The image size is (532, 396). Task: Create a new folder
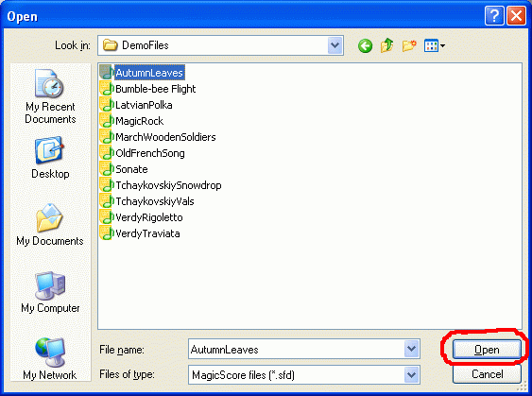[409, 45]
